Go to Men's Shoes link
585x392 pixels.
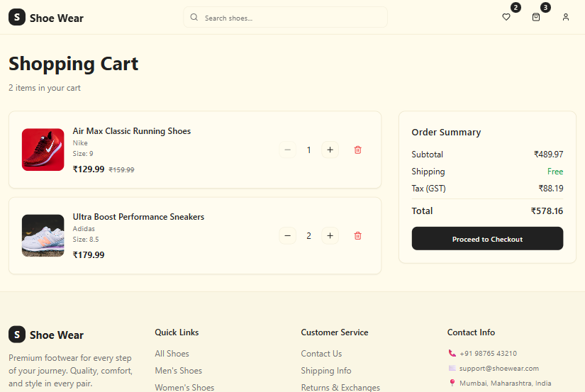pos(178,371)
